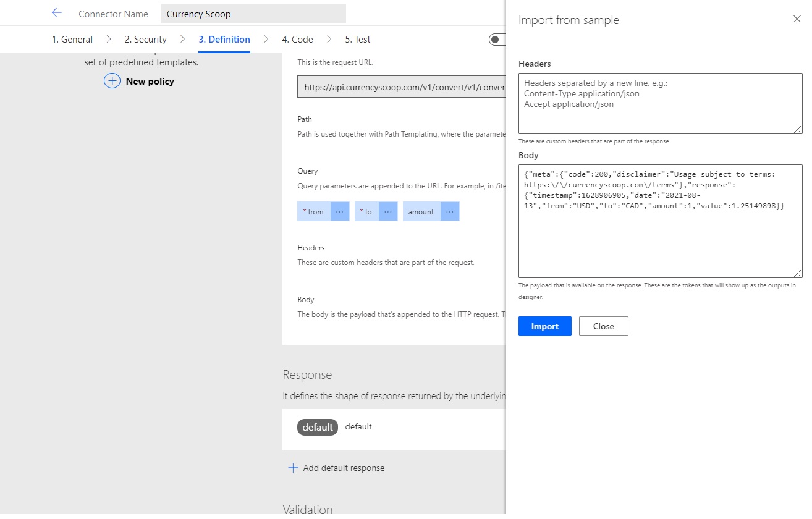Toggle the switch right of the Test tab
812x519 pixels.
497,39
